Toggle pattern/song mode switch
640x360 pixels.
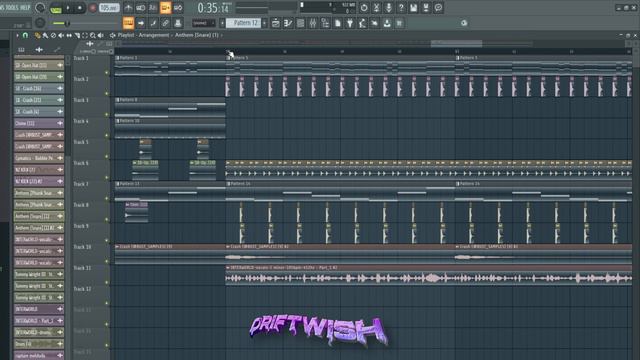pyautogui.click(x=56, y=9)
